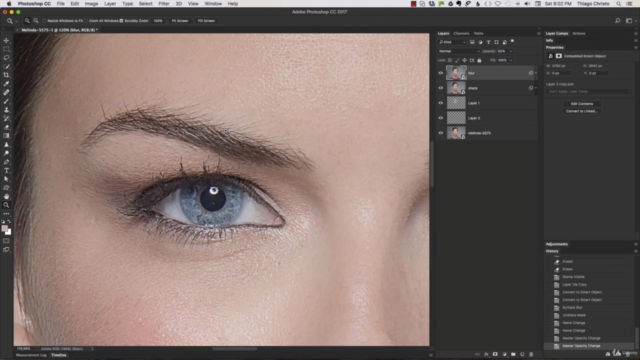
Task: Add layer mask icon at panel bottom
Action: [495, 354]
